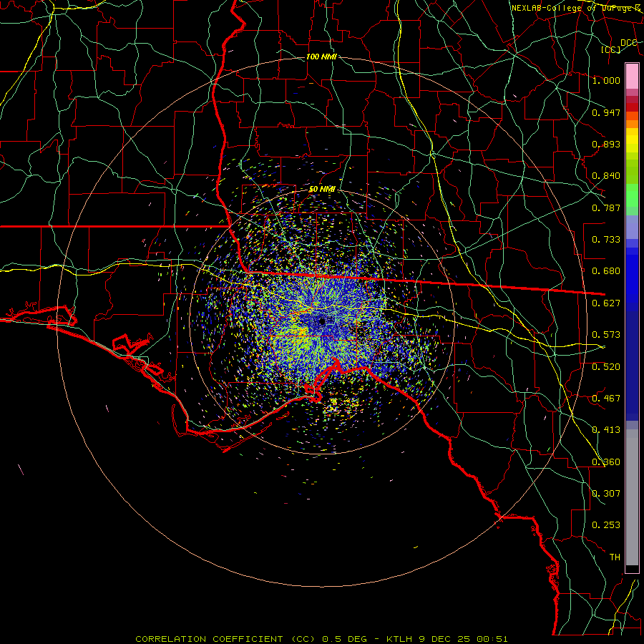Click the TH threshold label on the scale

tap(615, 557)
